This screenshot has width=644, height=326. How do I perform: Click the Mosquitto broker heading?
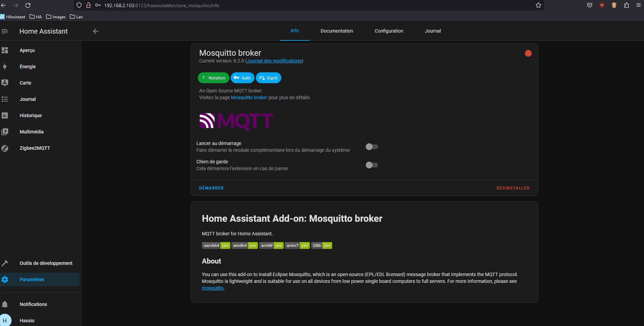click(x=230, y=53)
